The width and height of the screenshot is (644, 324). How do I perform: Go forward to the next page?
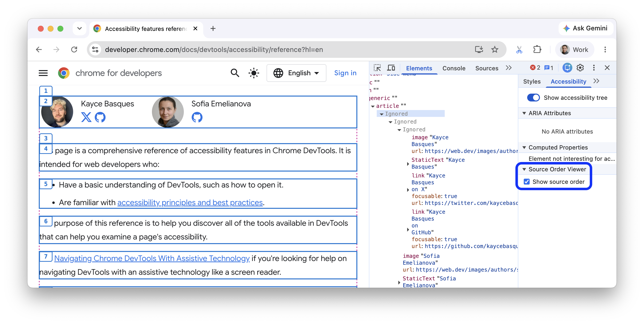tap(56, 50)
